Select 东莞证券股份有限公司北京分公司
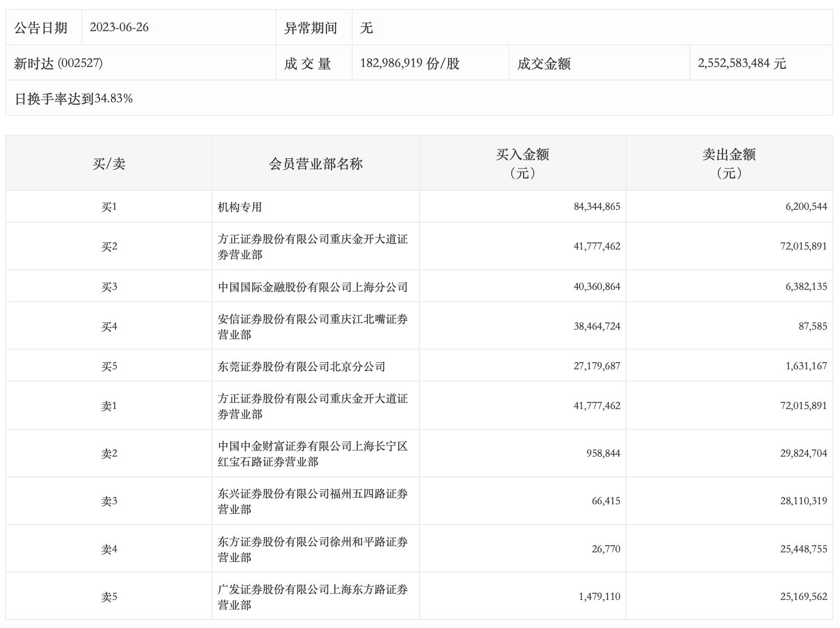The width and height of the screenshot is (840, 628). click(x=301, y=367)
